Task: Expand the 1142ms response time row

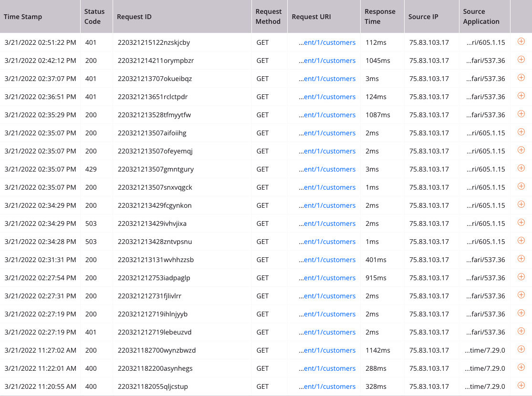Action: (x=521, y=350)
